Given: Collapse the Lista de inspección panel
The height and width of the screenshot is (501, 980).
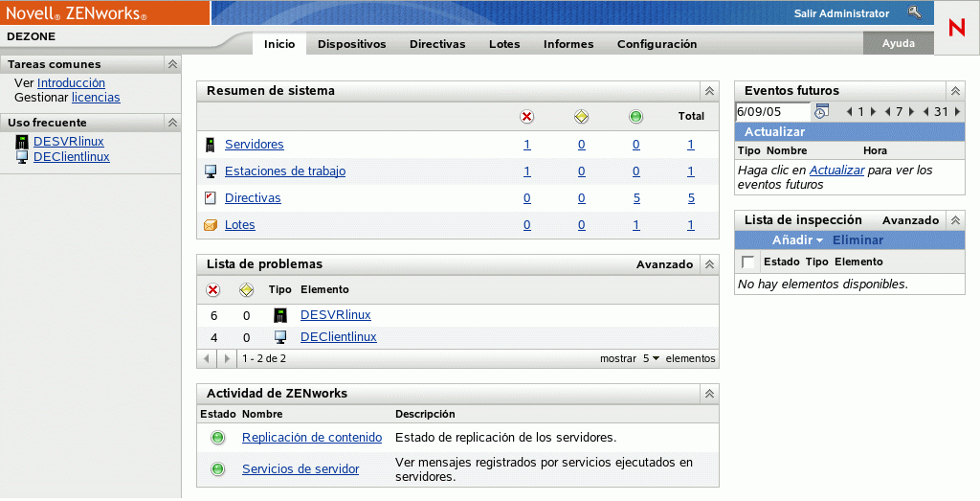Looking at the screenshot, I should pyautogui.click(x=956, y=220).
